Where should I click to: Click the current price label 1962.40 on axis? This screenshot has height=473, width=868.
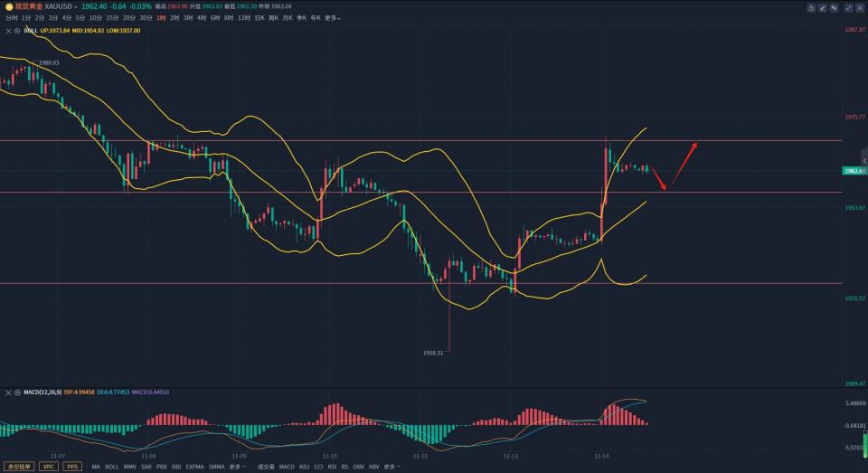click(x=854, y=171)
